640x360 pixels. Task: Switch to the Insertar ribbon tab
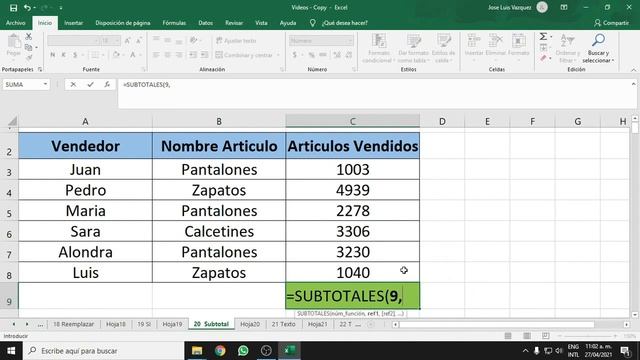pos(73,23)
